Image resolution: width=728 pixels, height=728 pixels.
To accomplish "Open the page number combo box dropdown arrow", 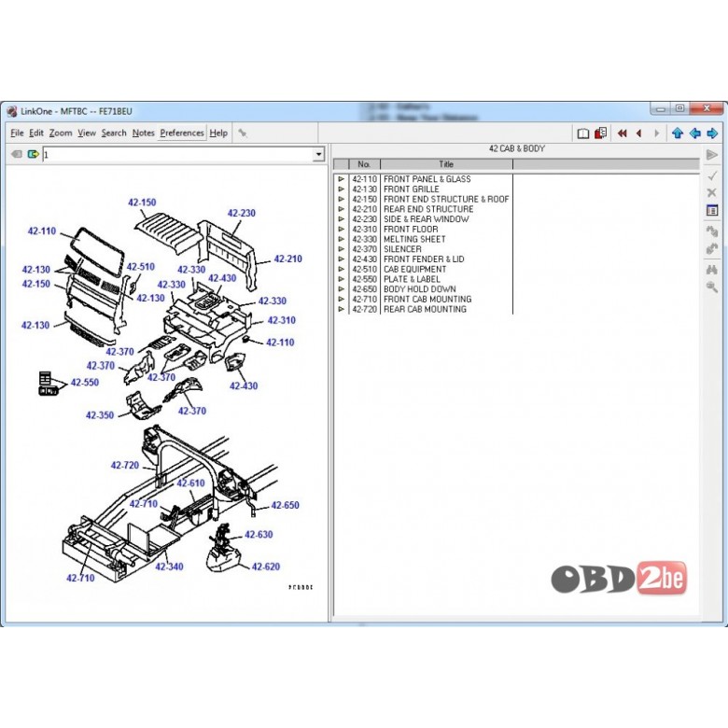I will click(318, 154).
